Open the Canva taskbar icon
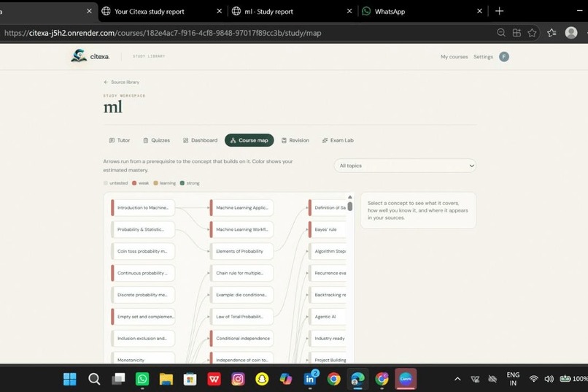 coord(406,379)
